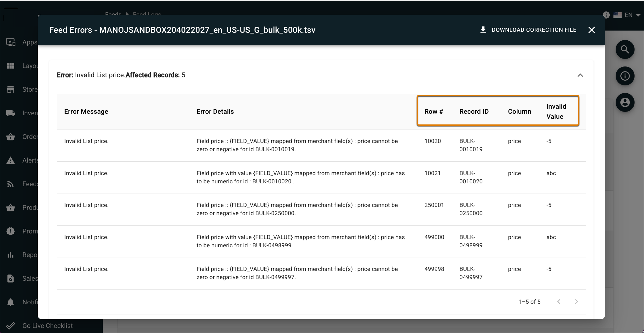Open Orders basket icon in sidebar
This screenshot has width=644, height=333.
11,137
